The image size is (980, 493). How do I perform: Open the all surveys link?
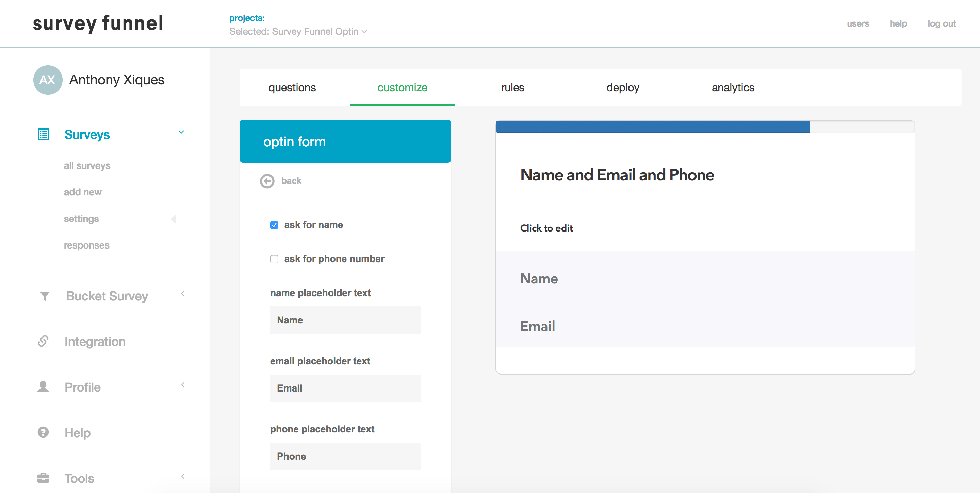pos(87,165)
